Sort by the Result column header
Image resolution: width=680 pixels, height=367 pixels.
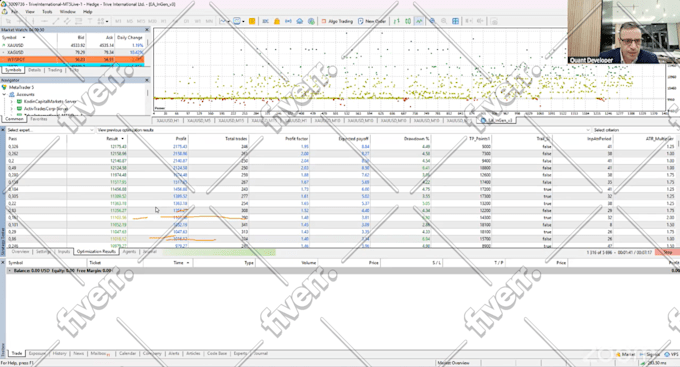tap(97, 139)
